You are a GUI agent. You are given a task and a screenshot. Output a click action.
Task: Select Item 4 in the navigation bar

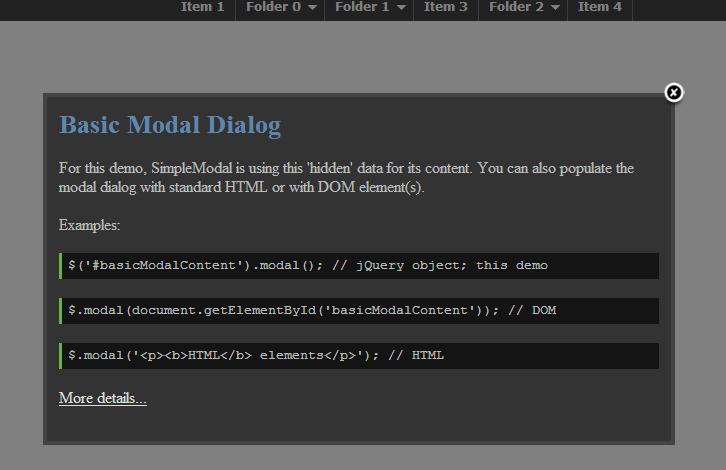click(x=599, y=7)
